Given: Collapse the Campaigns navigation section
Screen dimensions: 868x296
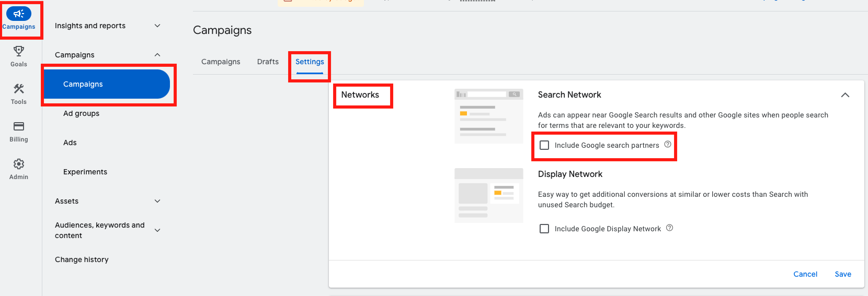Looking at the screenshot, I should coord(157,55).
